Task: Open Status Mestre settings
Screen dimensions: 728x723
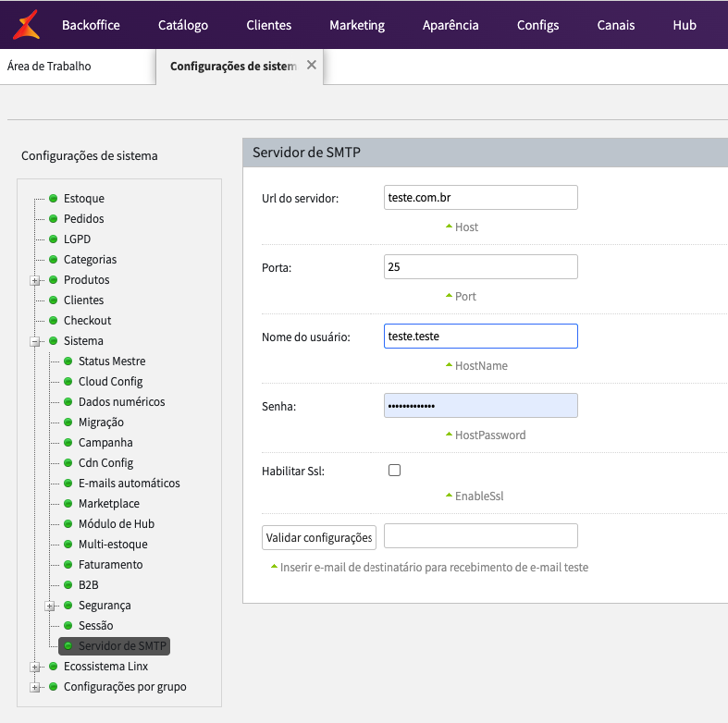Action: click(112, 361)
